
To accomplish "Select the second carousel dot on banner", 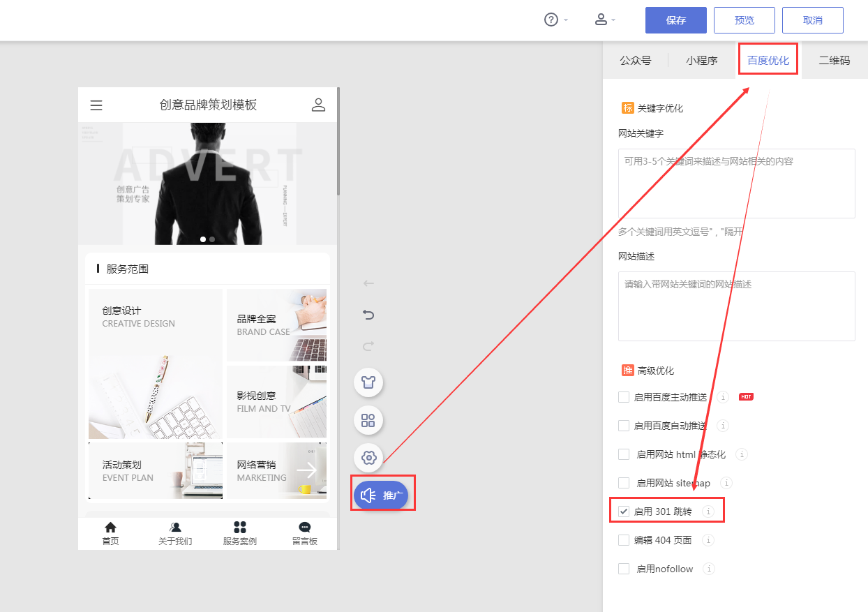I will point(212,239).
